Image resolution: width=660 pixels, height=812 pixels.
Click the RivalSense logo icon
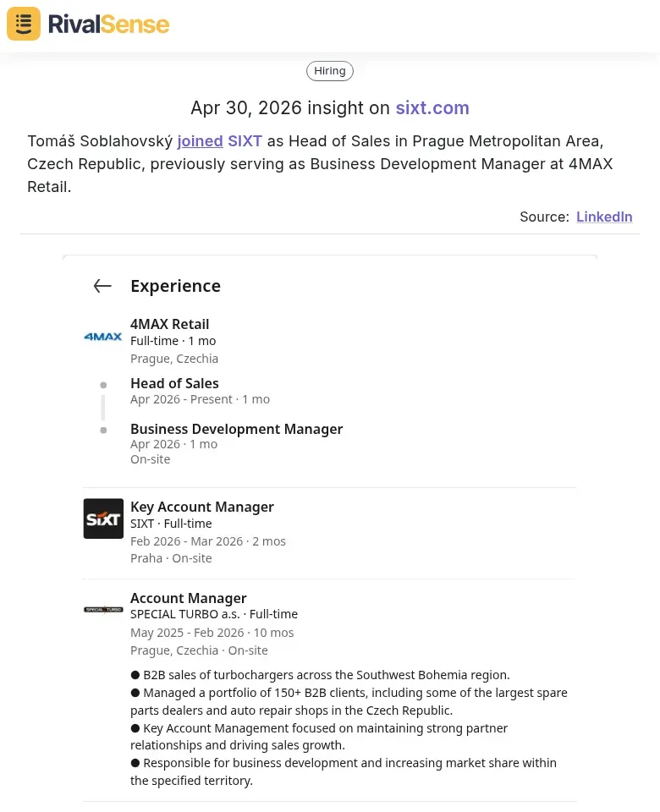click(x=23, y=24)
